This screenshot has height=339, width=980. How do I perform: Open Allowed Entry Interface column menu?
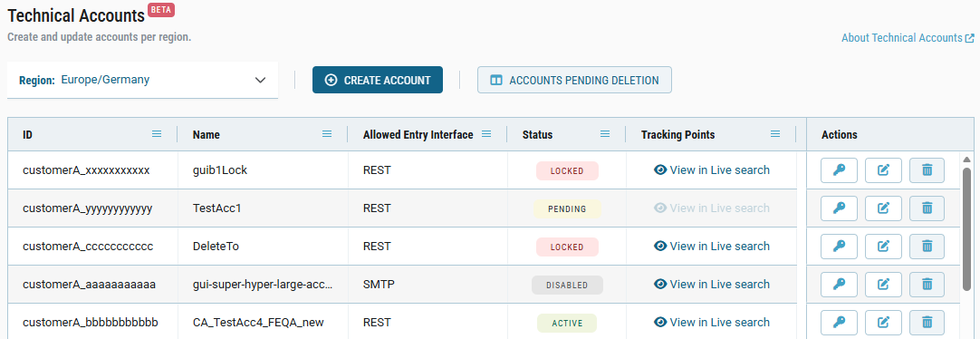(x=486, y=134)
